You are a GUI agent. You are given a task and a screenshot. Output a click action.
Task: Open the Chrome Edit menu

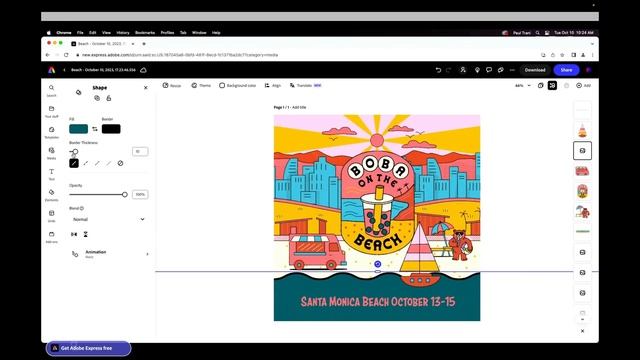point(93,33)
